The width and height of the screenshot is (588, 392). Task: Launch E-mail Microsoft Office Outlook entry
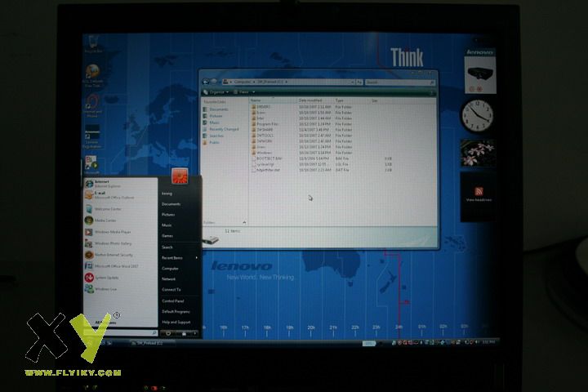pos(120,195)
